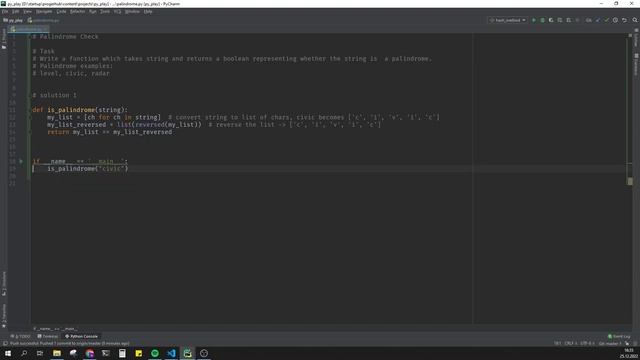Select py_play project breadcrumb

[x=13, y=20]
